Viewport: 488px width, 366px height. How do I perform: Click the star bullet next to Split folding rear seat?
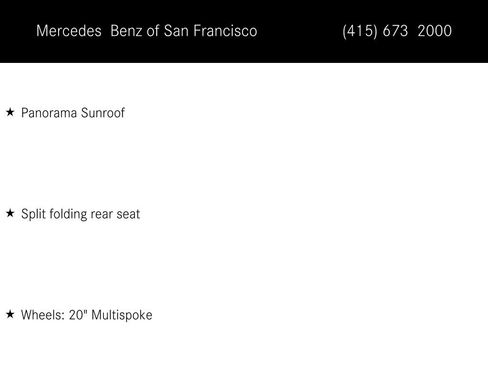tap(10, 213)
